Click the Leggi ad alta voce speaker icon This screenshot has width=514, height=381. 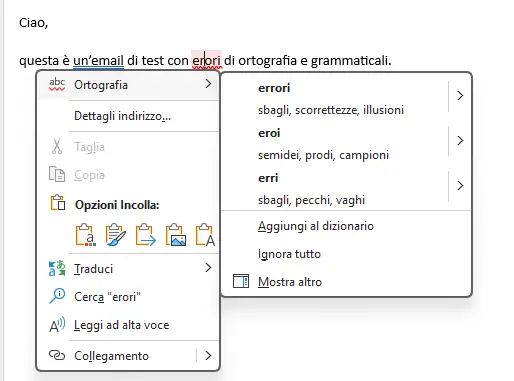coord(57,325)
